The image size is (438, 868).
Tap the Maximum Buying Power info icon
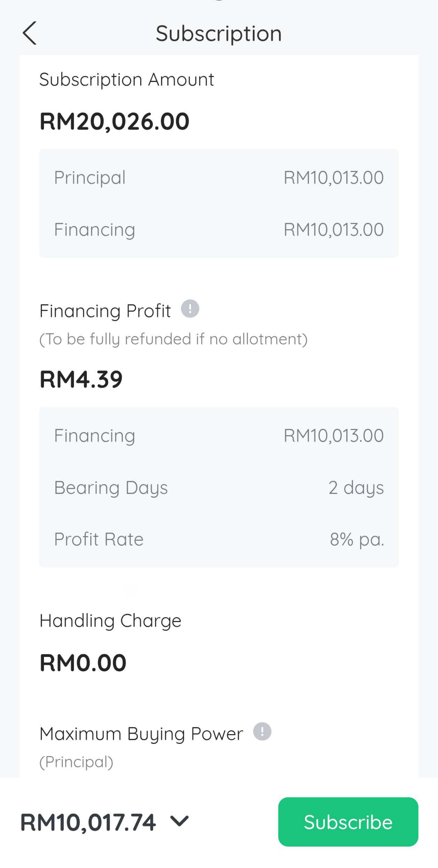coord(262,732)
